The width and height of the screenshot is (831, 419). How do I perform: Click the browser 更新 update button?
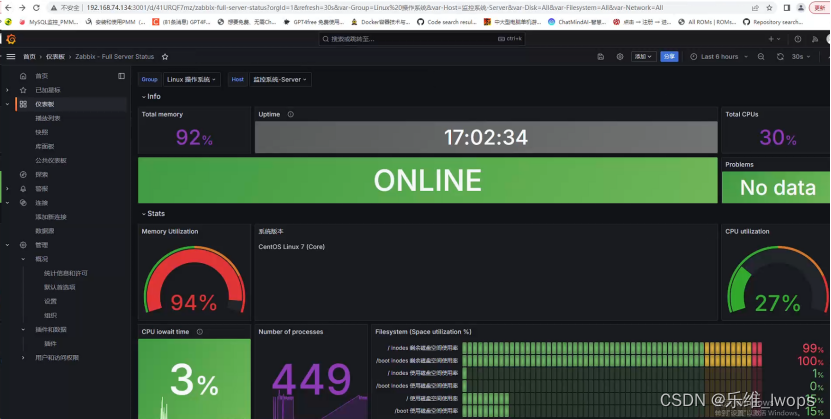[820, 7]
